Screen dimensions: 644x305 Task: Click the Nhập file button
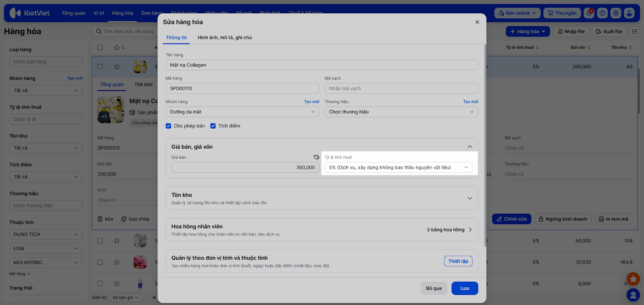tap(571, 31)
